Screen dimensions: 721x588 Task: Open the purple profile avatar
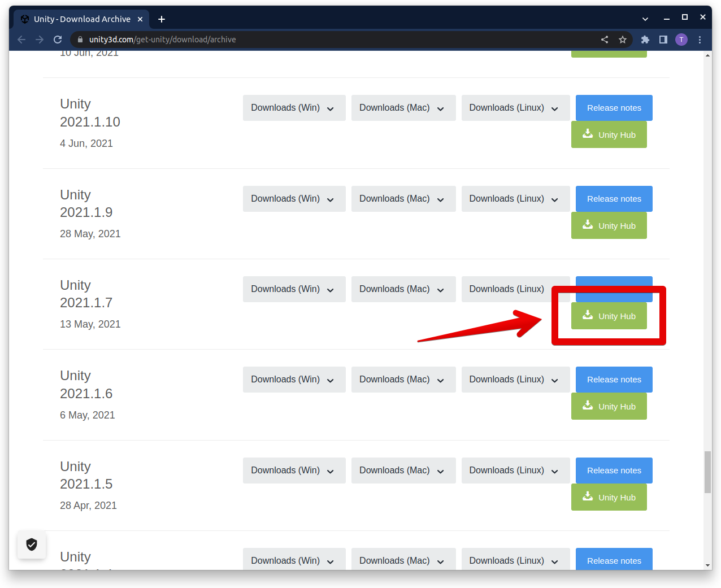[681, 40]
